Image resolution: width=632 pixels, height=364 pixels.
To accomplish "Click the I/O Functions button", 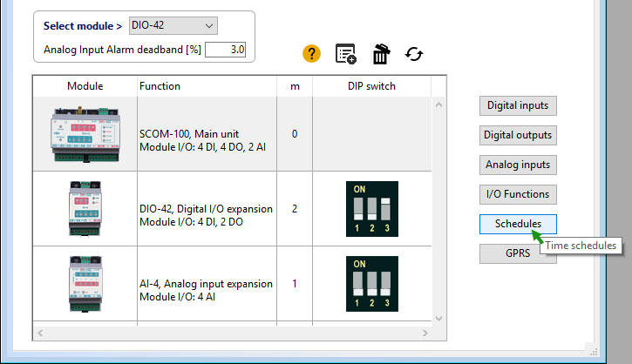I will pos(518,194).
